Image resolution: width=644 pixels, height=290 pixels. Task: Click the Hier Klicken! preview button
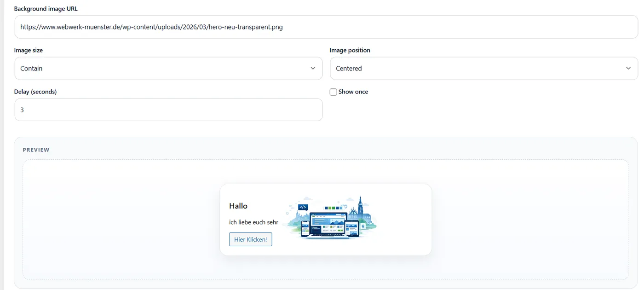pos(251,239)
